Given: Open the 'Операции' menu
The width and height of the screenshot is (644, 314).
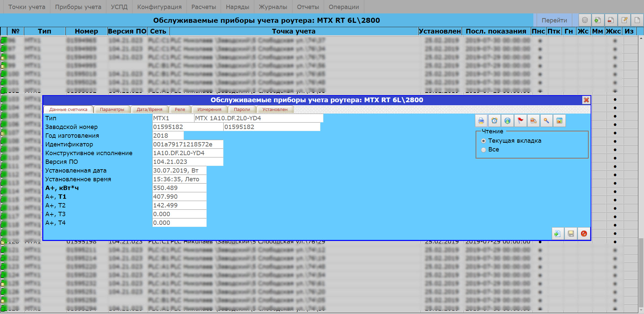Looking at the screenshot, I should pyautogui.click(x=344, y=7).
